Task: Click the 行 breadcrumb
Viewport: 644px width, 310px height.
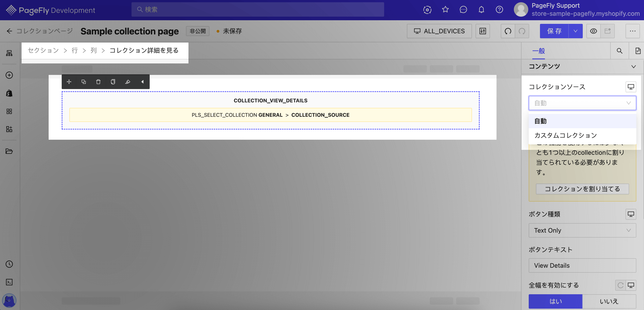Action: tap(75, 50)
